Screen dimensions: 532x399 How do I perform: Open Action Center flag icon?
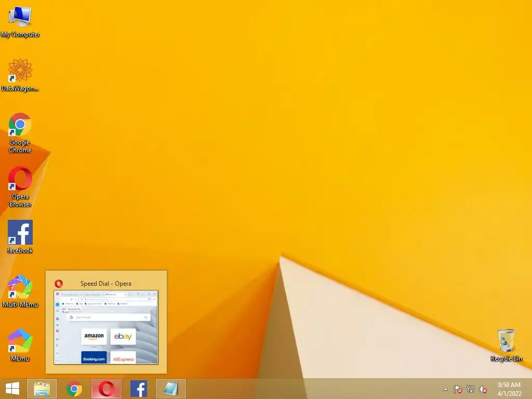pyautogui.click(x=458, y=389)
